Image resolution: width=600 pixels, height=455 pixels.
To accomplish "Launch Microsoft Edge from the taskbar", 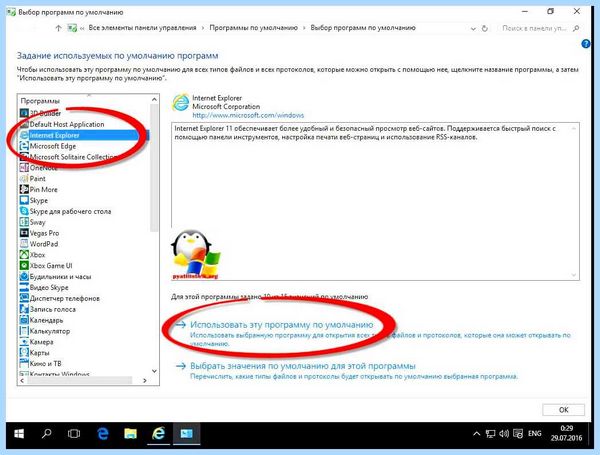I will [103, 434].
